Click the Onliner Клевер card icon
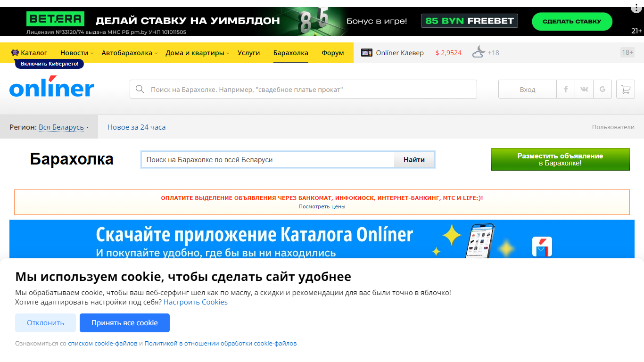 [367, 53]
